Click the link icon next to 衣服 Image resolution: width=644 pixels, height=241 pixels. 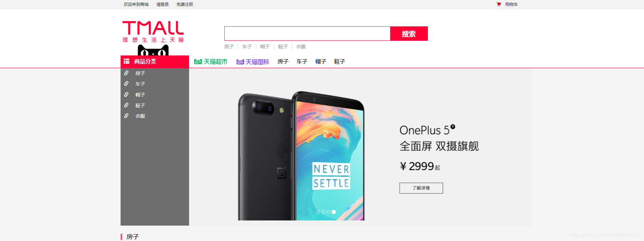(126, 116)
